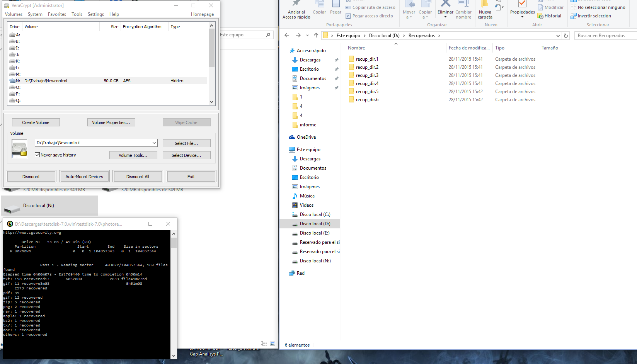Click the Cambiar nombre ribbon icon

tap(463, 4)
